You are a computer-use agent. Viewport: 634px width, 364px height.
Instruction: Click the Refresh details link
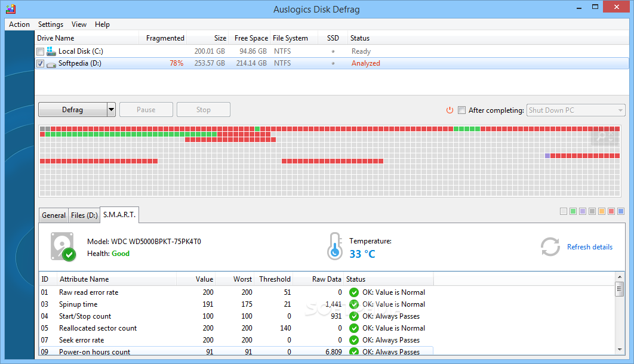(589, 247)
